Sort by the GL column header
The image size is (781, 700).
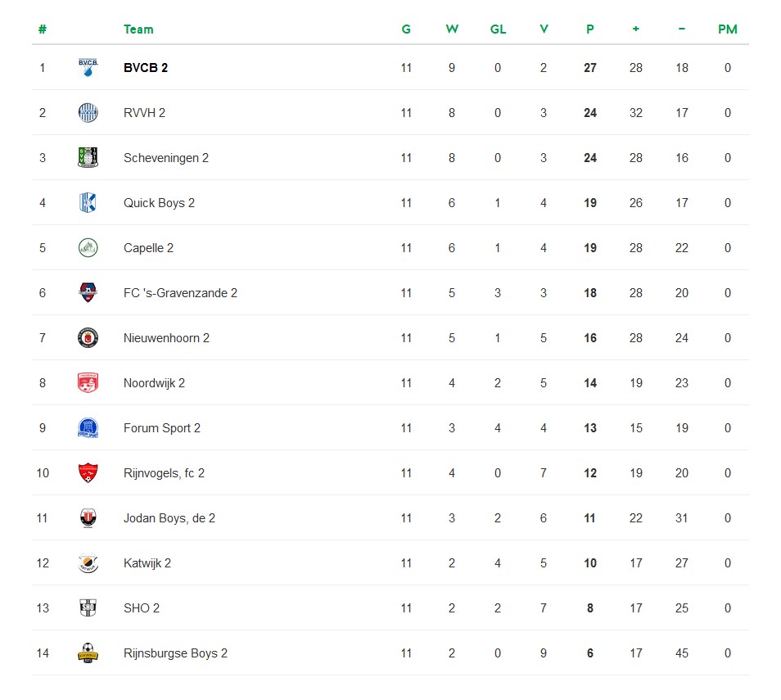point(498,29)
